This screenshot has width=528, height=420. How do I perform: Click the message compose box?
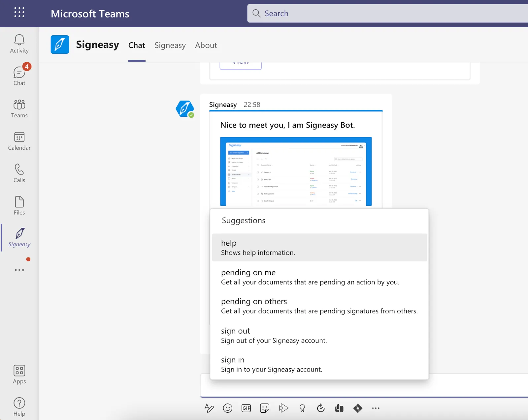364,388
